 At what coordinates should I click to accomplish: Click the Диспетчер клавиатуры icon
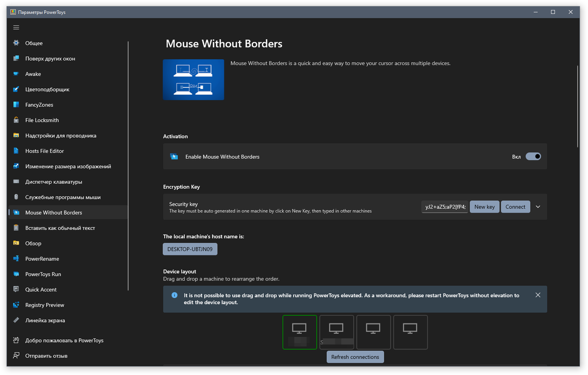tap(16, 182)
